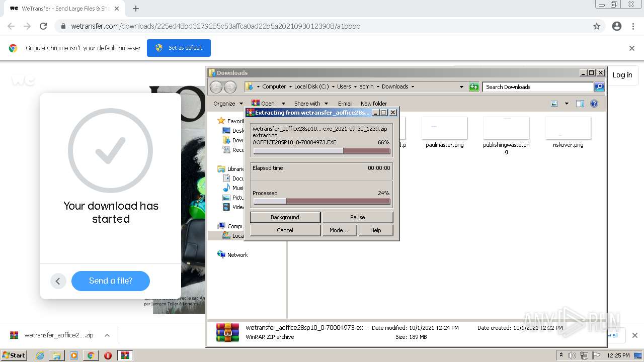Show hidden tray icons arrow
This screenshot has height=362, width=644.
click(561, 355)
